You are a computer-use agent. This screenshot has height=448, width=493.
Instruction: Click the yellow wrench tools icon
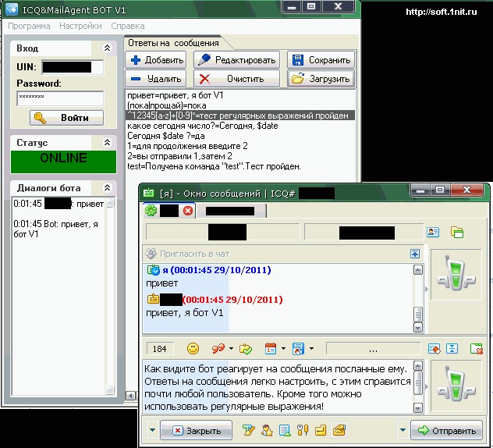(x=303, y=430)
